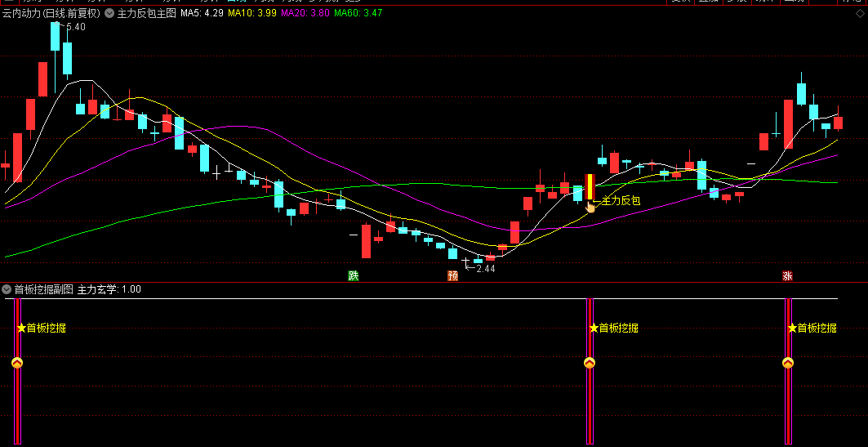Click the diamond icon at chart's top-right corner

[859, 13]
